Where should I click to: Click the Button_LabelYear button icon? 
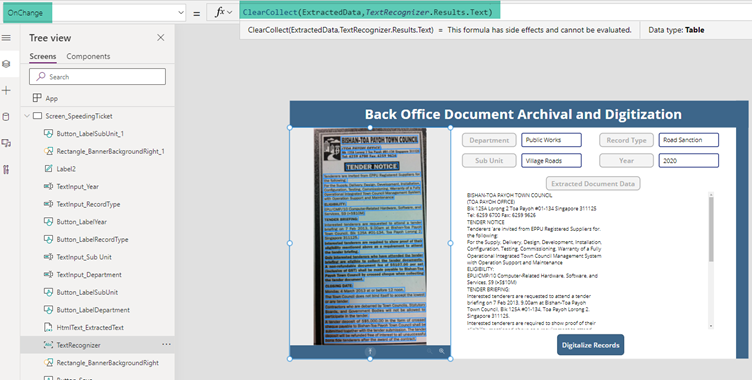pos(48,222)
